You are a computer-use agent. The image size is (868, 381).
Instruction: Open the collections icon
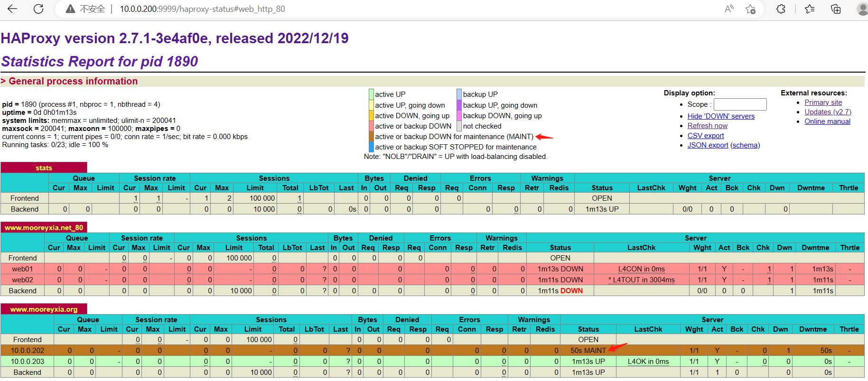[836, 9]
